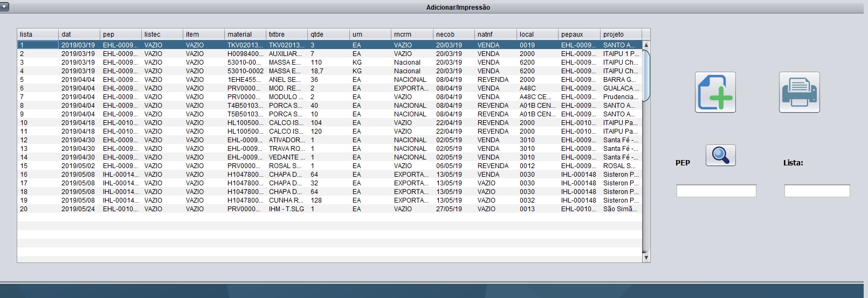Select the T4B50103... material cell

click(x=245, y=106)
